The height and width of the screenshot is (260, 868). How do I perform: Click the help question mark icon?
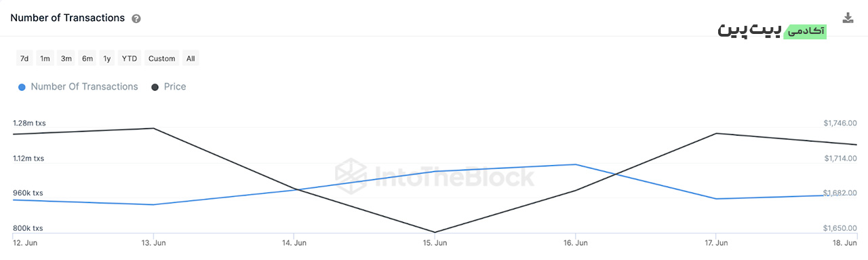tap(136, 19)
